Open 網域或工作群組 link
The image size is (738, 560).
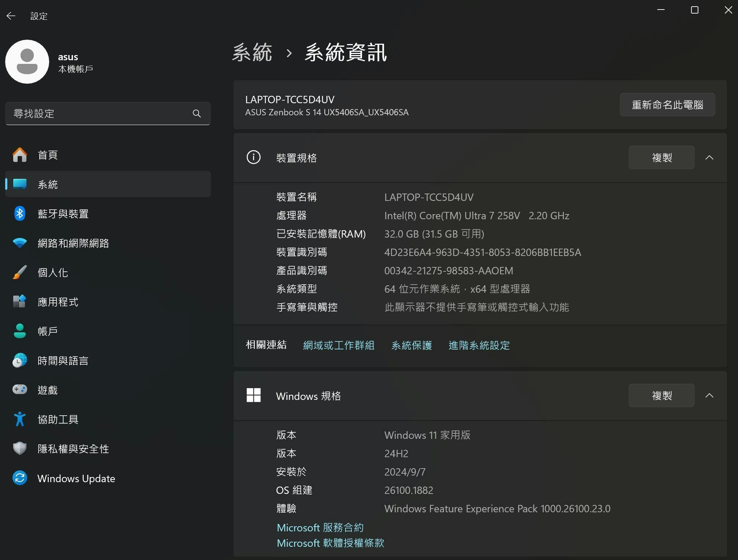click(x=339, y=345)
